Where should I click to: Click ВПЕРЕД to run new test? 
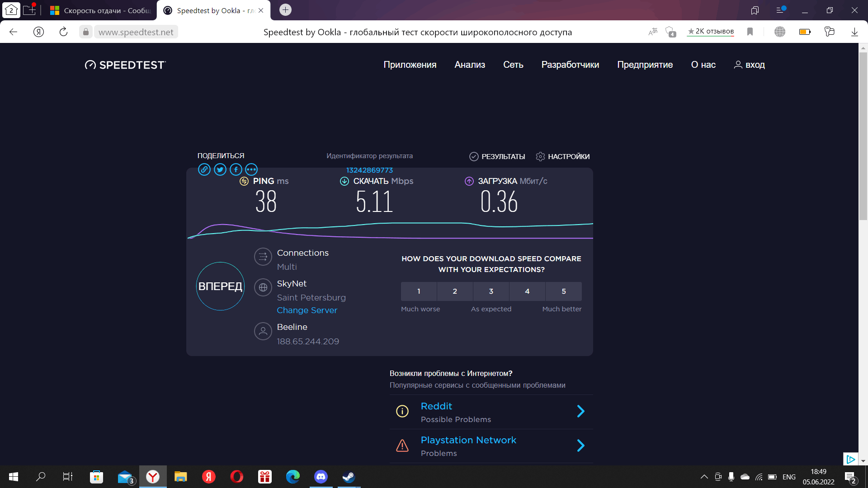[220, 286]
